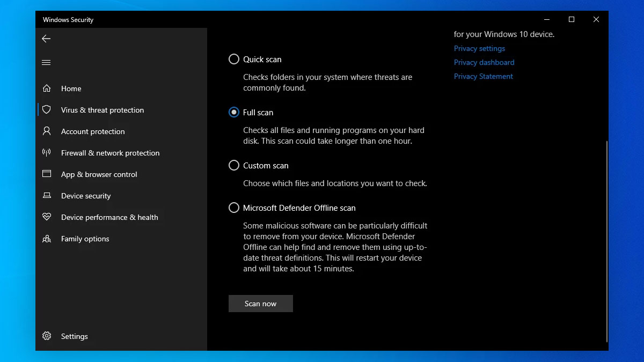The height and width of the screenshot is (362, 644).
Task: Click the Device security laptop icon
Action: click(x=47, y=196)
